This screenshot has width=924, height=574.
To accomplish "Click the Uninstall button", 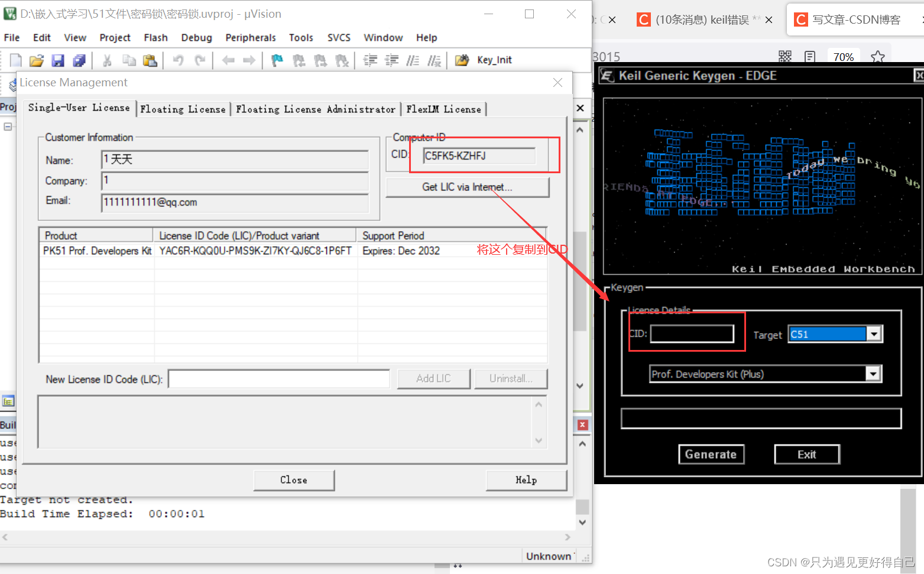I will point(510,378).
